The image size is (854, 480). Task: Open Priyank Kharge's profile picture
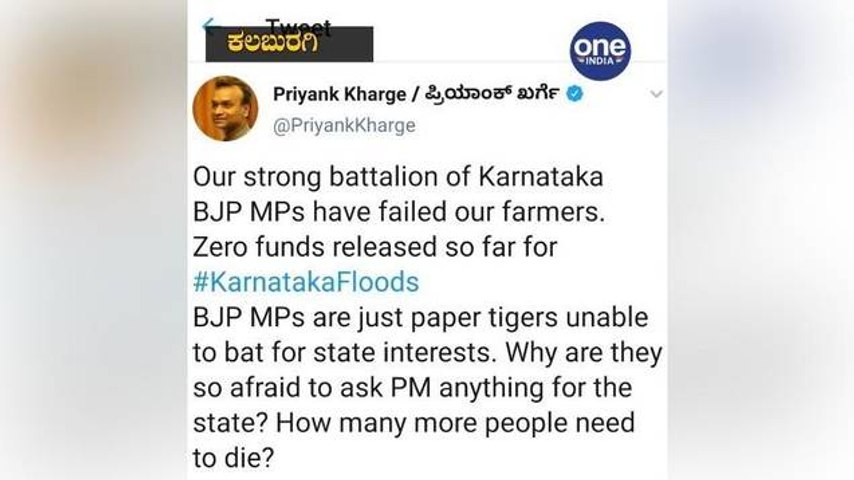225,108
